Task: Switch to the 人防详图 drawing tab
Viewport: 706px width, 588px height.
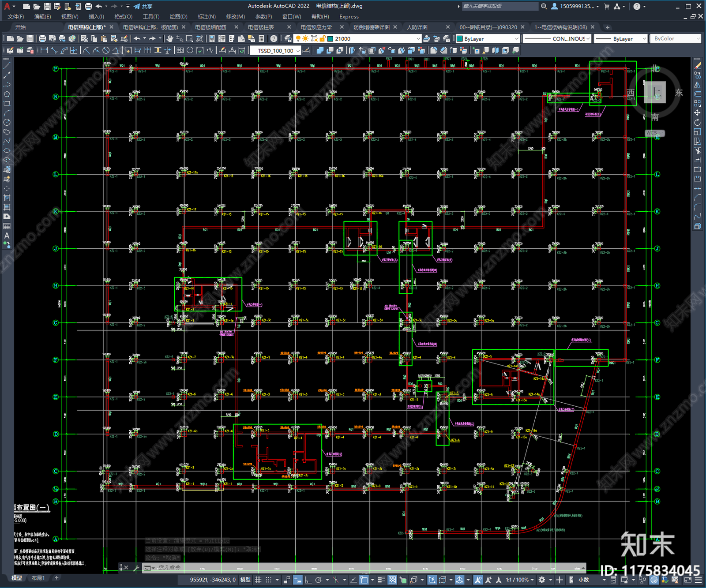Action: coord(417,27)
